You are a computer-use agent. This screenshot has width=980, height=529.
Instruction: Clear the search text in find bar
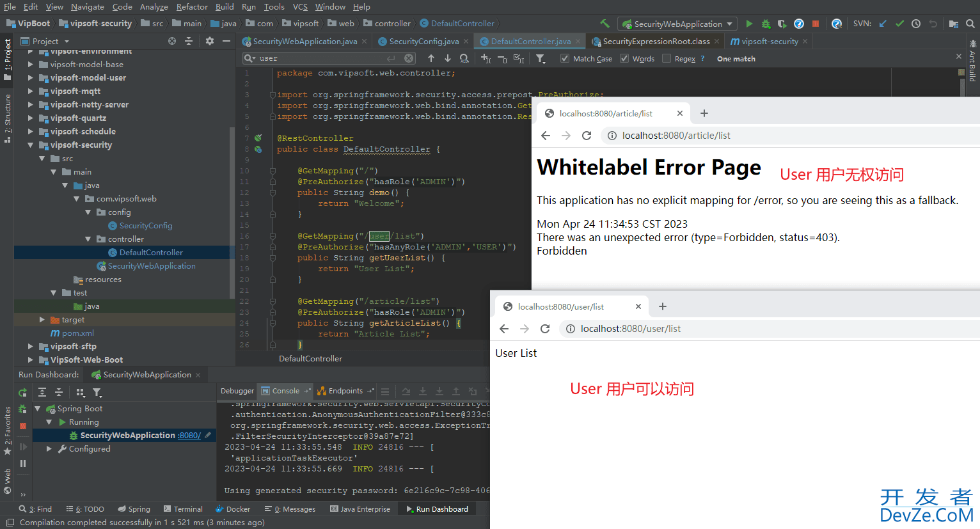409,58
